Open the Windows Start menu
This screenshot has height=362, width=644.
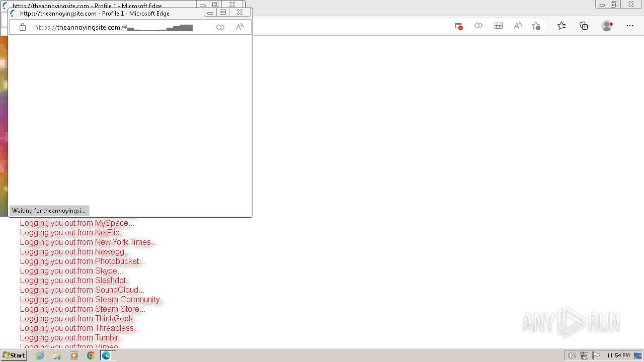(x=14, y=355)
